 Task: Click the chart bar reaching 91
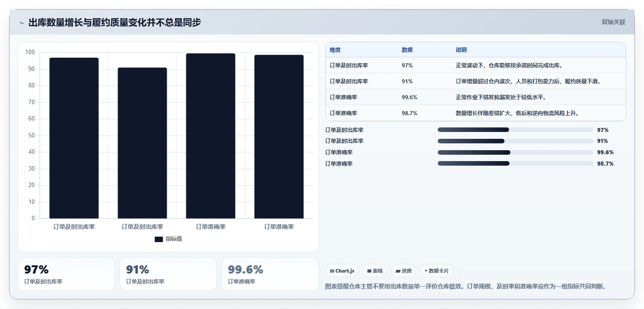pos(142,143)
